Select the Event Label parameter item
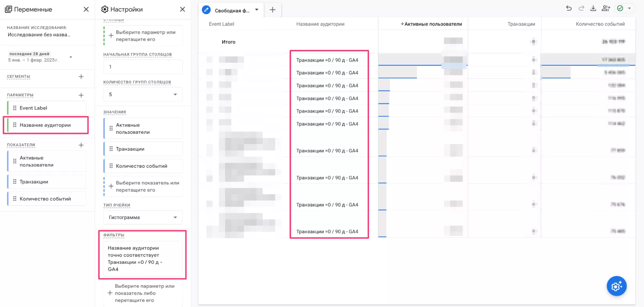 [x=47, y=108]
